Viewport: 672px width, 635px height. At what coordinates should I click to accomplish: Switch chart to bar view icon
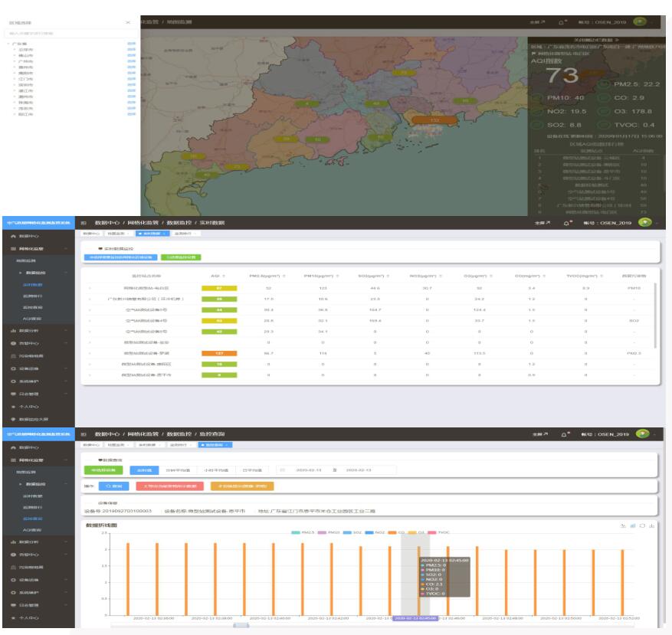coord(633,525)
